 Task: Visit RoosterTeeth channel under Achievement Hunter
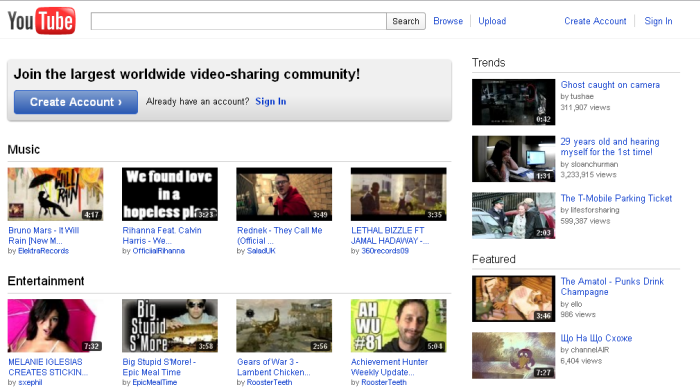pos(383,382)
